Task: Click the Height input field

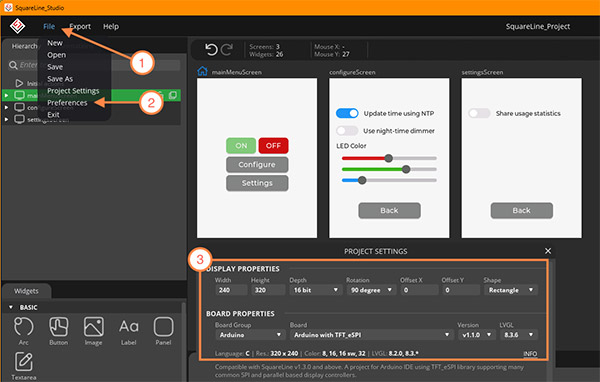Action: (268, 290)
